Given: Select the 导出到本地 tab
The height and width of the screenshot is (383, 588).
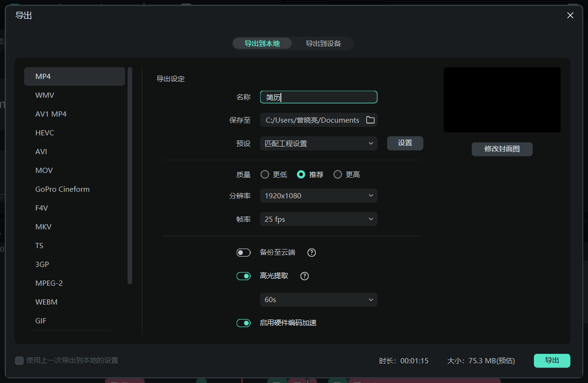Looking at the screenshot, I should point(262,43).
